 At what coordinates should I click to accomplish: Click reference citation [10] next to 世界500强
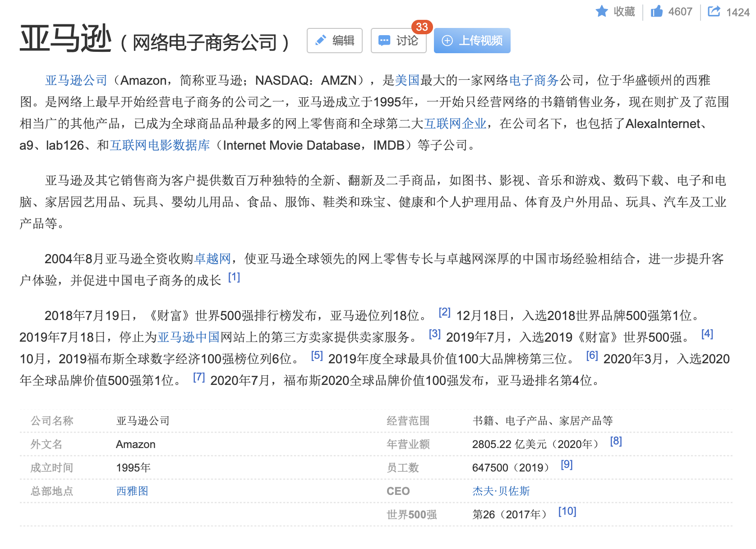pyautogui.click(x=567, y=511)
